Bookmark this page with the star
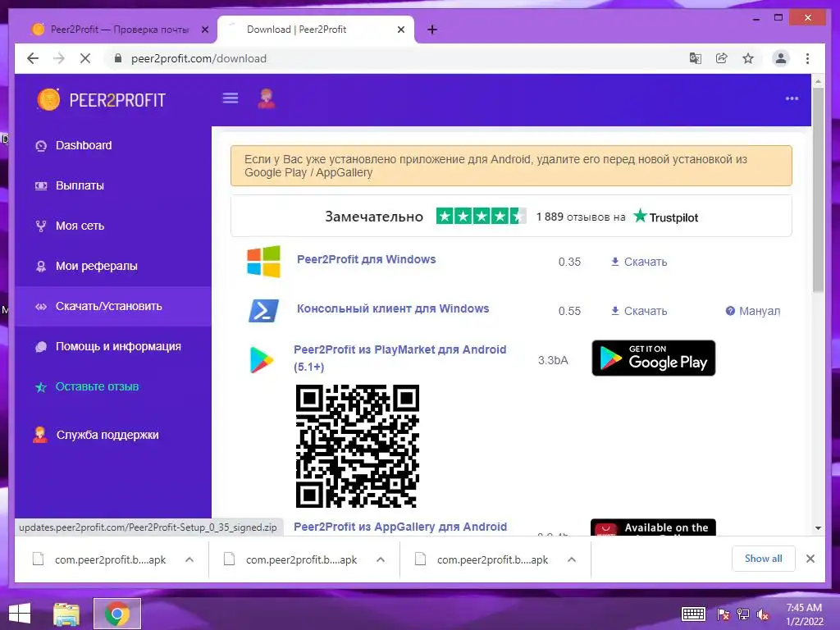The width and height of the screenshot is (840, 630). [x=748, y=58]
